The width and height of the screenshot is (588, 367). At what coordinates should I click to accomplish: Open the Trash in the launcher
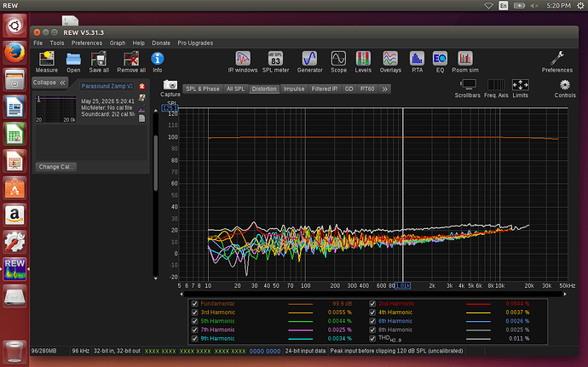14,352
